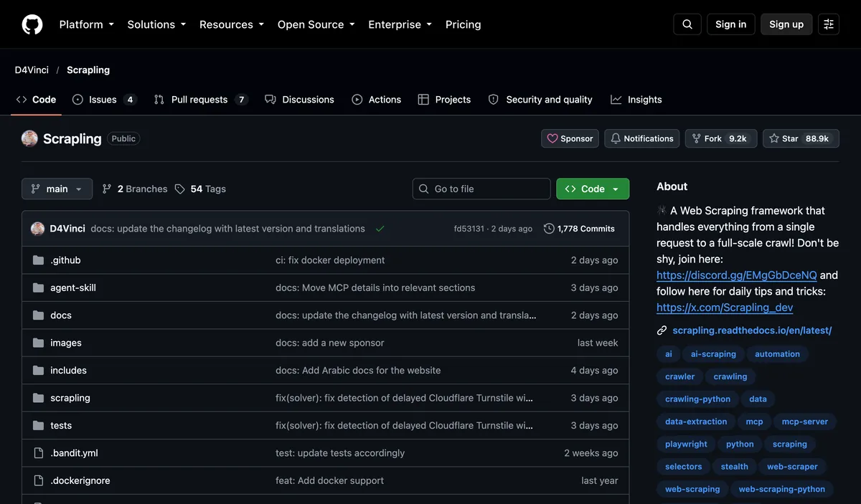View the 54 Tags link
The width and height of the screenshot is (861, 504).
click(200, 189)
